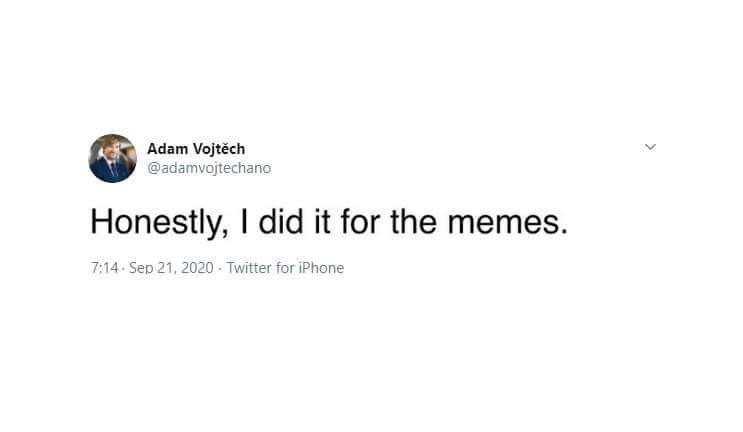The height and width of the screenshot is (432, 743).
Task: Select the word "for" in the tweet sentence
Action: tap(360, 221)
